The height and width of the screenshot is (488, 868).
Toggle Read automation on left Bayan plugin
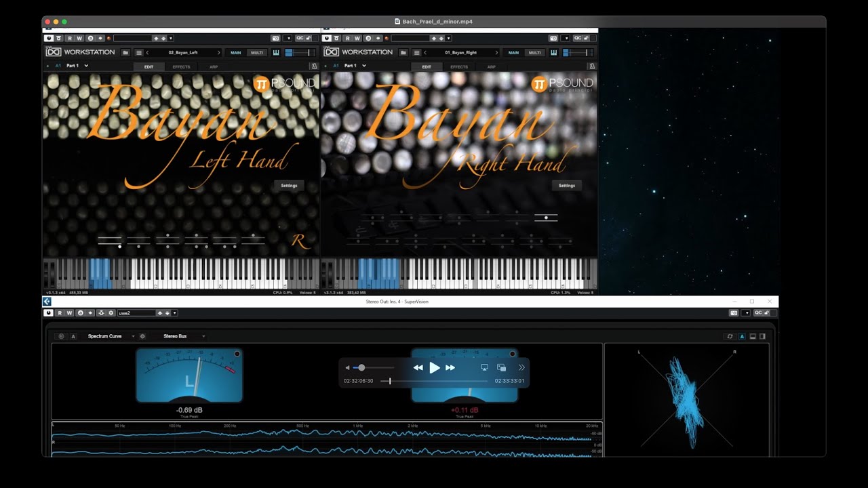pyautogui.click(x=70, y=39)
